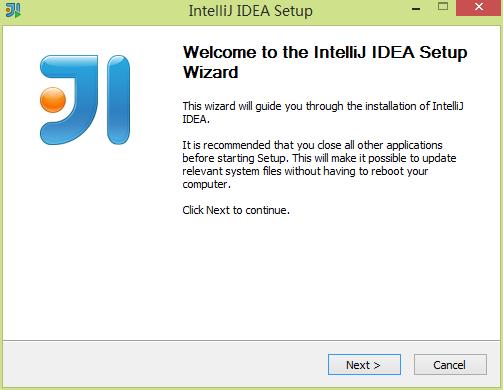Click the word IDEA. ending the first paragraph

pyautogui.click(x=196, y=119)
